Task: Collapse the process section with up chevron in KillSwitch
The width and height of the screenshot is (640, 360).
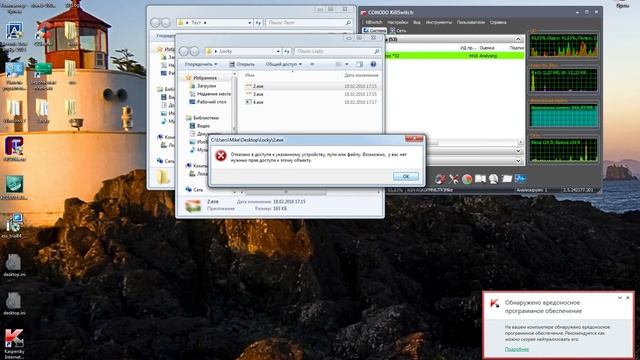Action: [x=518, y=39]
